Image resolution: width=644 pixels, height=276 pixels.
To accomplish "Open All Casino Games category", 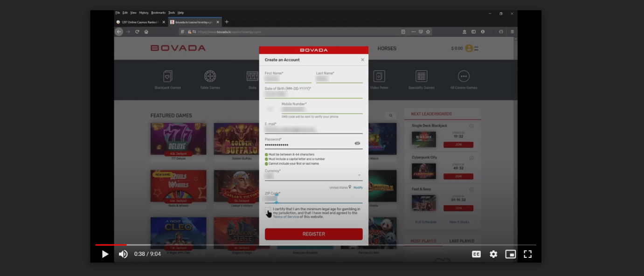I will click(x=464, y=80).
